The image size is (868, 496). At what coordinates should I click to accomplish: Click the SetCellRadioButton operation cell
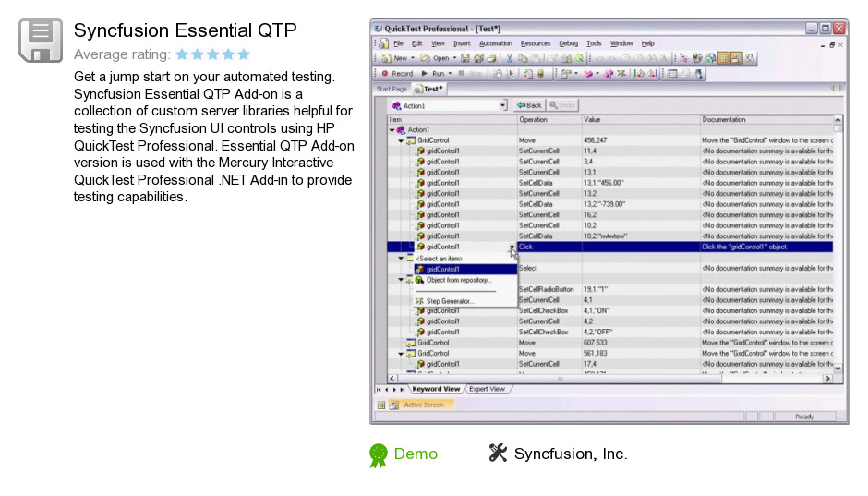[x=549, y=289]
